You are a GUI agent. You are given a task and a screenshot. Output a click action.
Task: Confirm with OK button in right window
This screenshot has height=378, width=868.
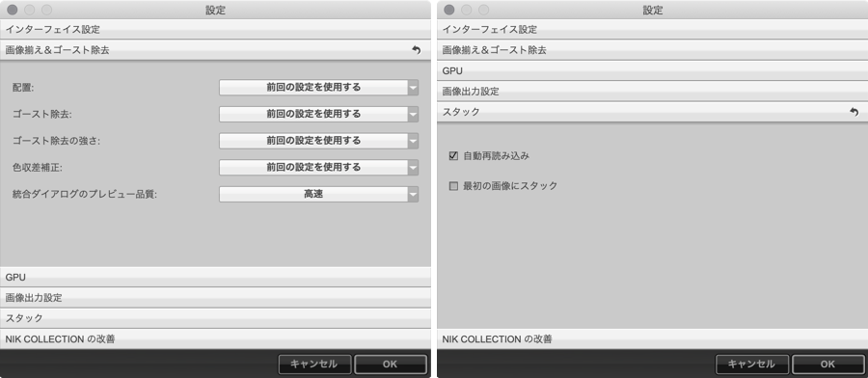pyautogui.click(x=827, y=364)
